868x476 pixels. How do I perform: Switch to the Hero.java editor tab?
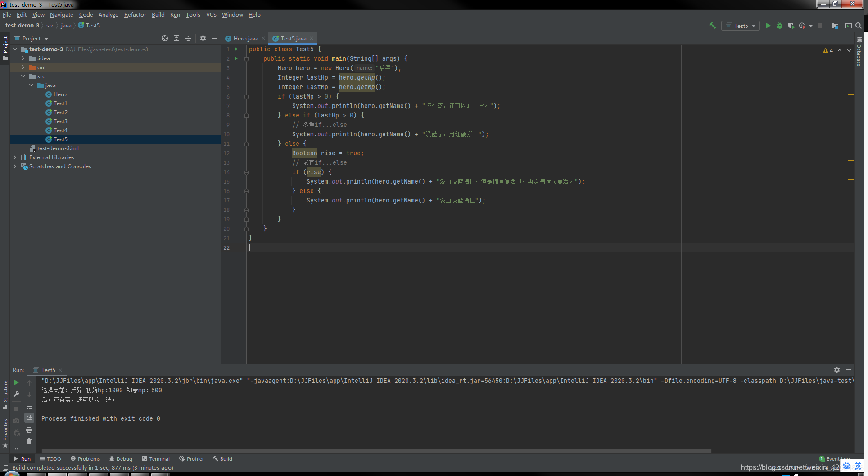pyautogui.click(x=246, y=38)
